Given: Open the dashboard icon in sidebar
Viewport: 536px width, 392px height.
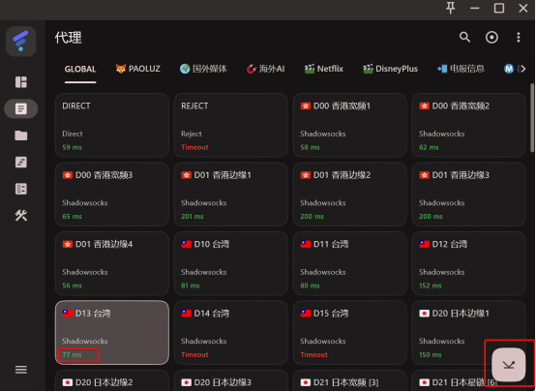Looking at the screenshot, I should pos(21,82).
